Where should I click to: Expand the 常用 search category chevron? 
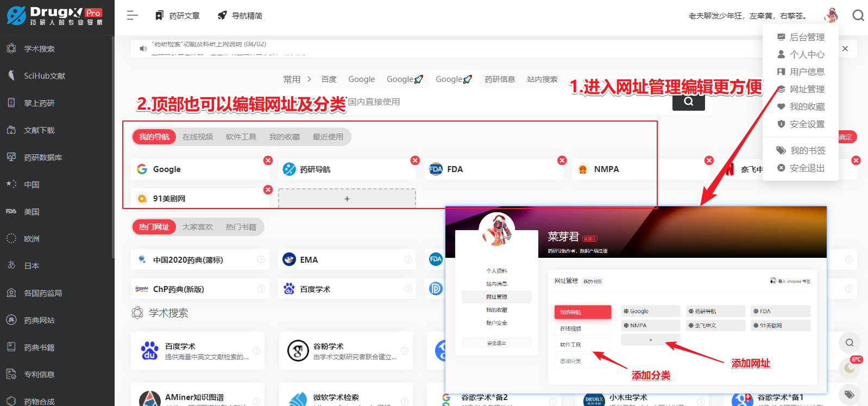309,79
